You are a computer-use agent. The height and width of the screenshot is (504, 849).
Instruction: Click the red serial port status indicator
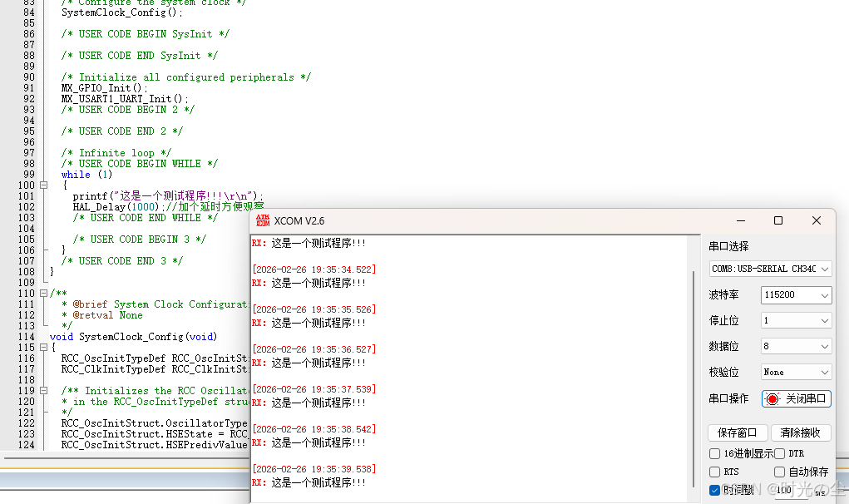(772, 399)
